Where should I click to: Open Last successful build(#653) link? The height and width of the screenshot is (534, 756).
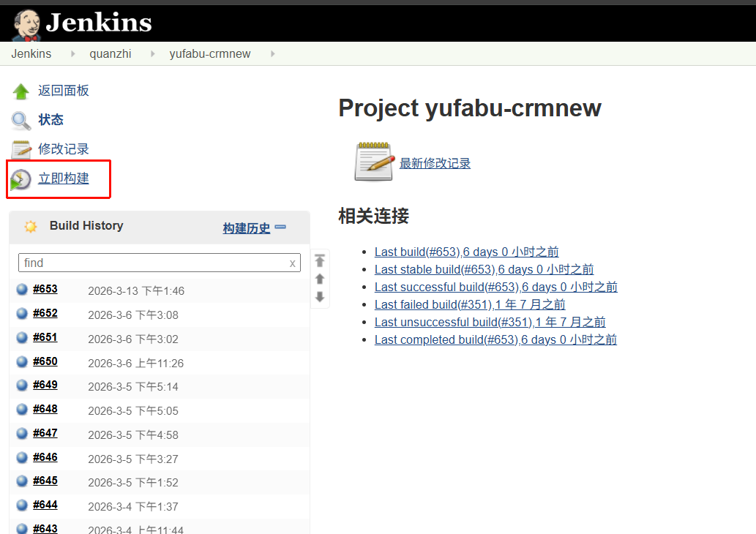pyautogui.click(x=496, y=287)
